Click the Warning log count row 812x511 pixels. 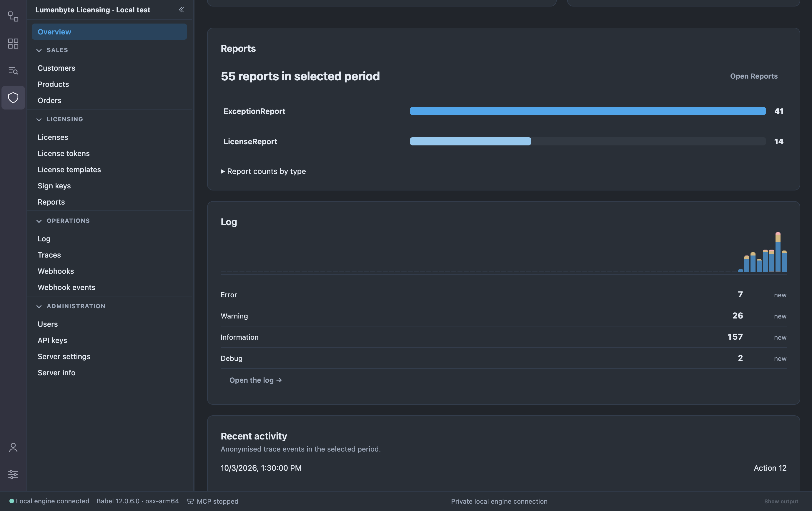click(503, 316)
